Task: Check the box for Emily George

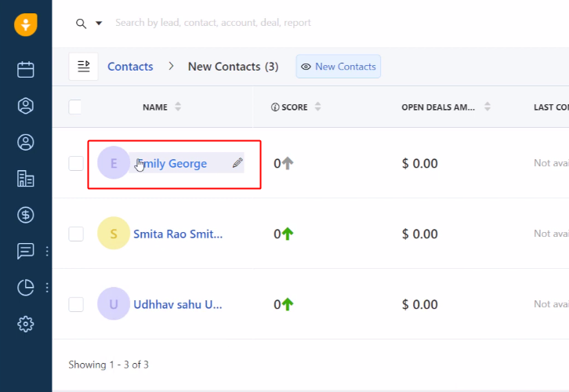Action: 75,163
